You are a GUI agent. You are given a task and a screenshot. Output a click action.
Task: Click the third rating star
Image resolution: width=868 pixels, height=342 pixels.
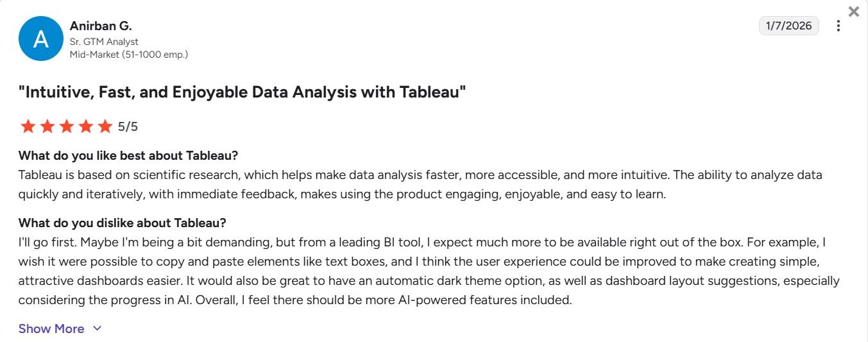point(66,126)
